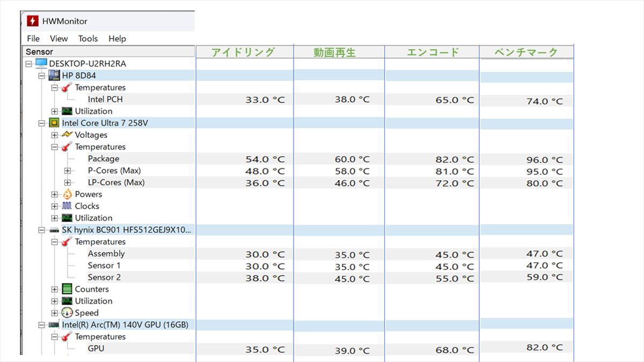The height and width of the screenshot is (362, 644).
Task: Click the エンコード column header
Action: pyautogui.click(x=432, y=51)
